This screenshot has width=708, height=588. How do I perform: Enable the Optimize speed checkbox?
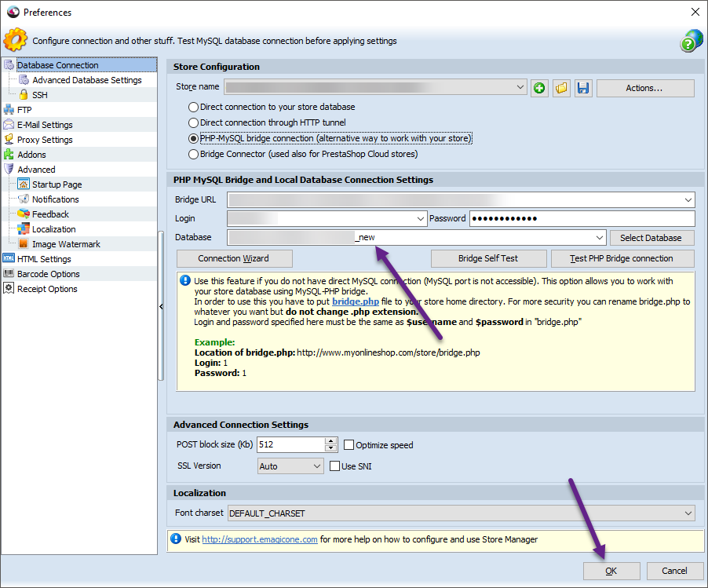coord(349,445)
